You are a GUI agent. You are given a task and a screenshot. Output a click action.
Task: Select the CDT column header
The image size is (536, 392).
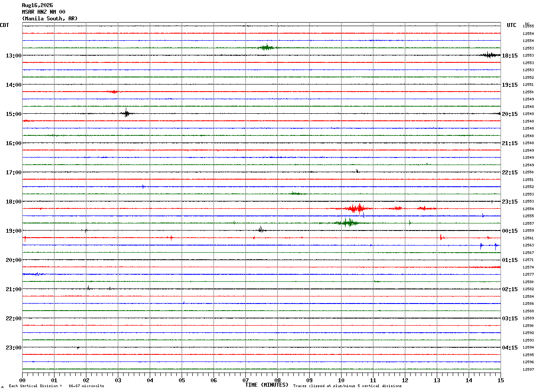[x=4, y=25]
